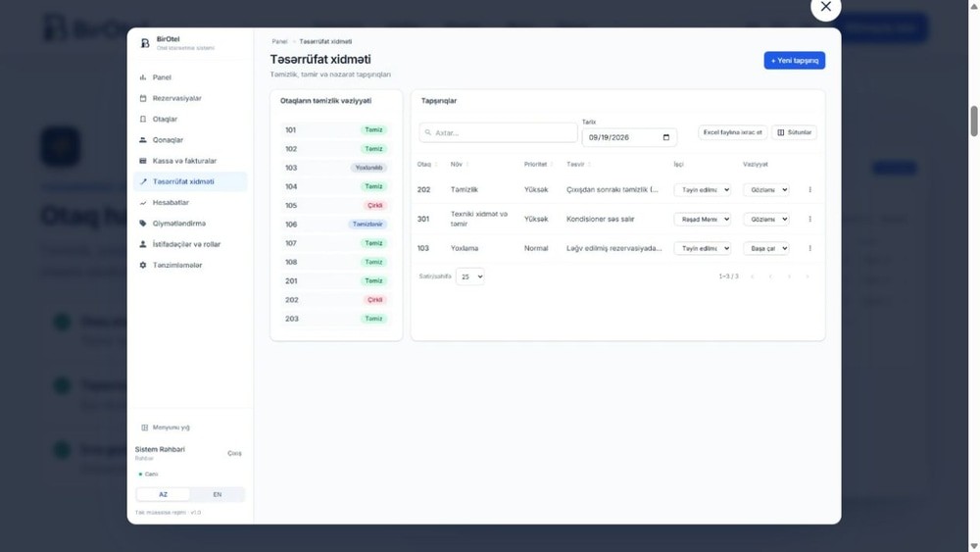This screenshot has height=552, width=980.
Task: Click the BirOtel logo icon
Action: [145, 43]
